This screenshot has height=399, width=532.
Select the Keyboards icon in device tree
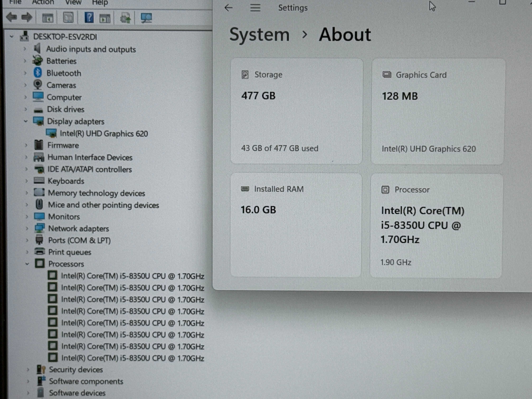click(x=39, y=180)
